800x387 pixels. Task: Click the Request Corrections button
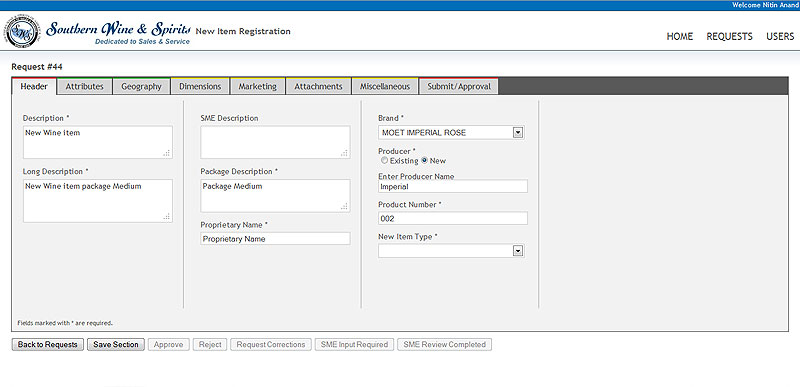tap(271, 345)
